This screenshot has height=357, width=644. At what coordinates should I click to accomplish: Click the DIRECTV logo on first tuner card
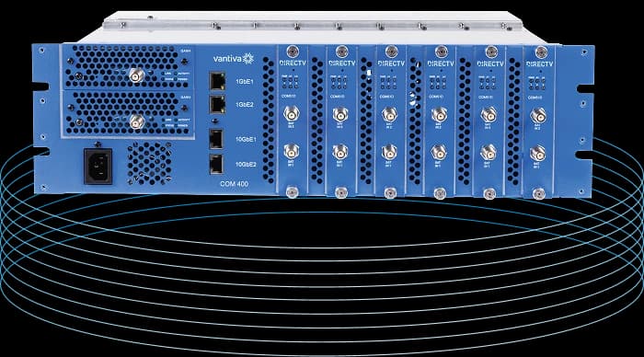[x=293, y=63]
